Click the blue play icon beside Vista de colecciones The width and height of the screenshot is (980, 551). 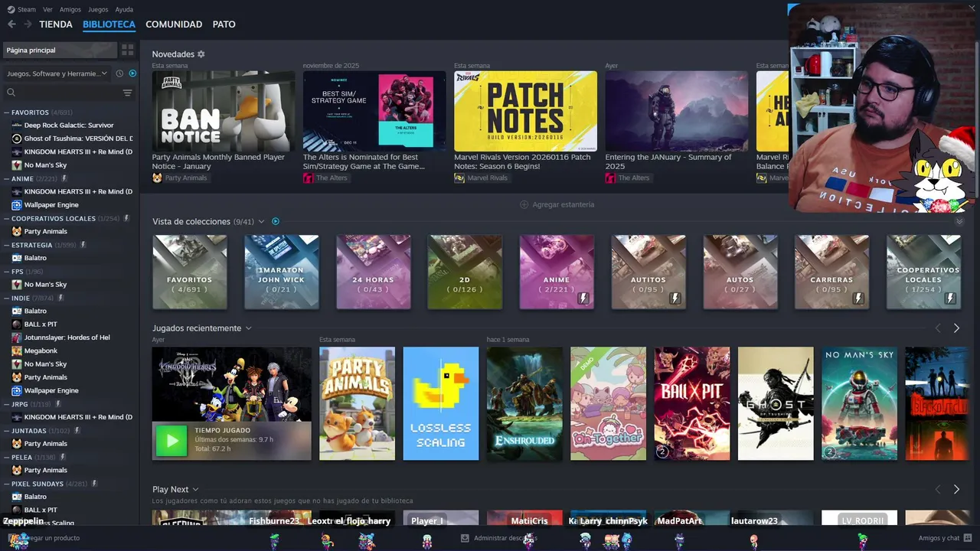click(276, 222)
